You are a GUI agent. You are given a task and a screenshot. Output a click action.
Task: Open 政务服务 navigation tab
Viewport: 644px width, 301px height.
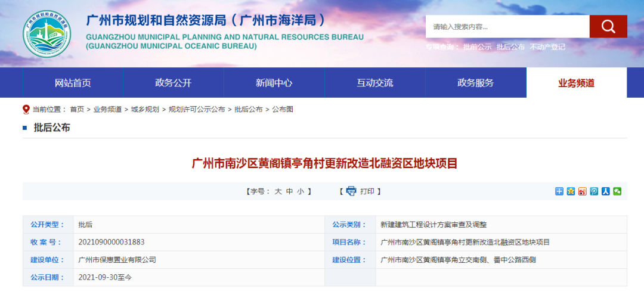(476, 82)
